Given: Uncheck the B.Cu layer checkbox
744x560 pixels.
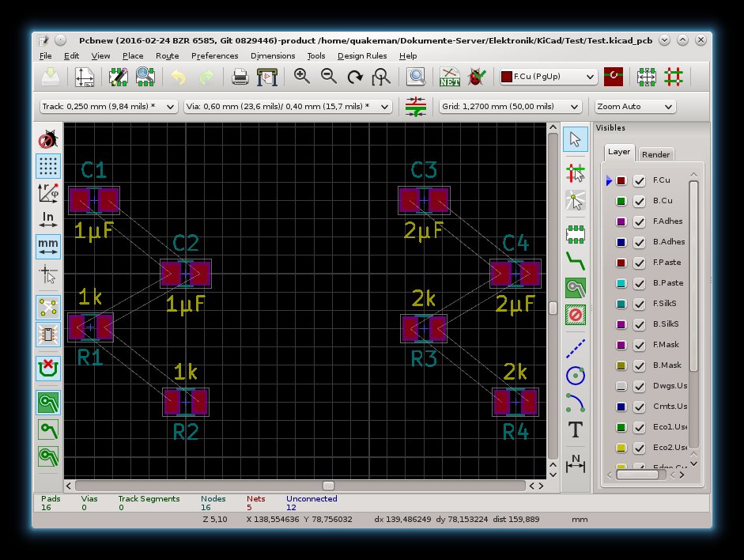Looking at the screenshot, I should point(639,201).
